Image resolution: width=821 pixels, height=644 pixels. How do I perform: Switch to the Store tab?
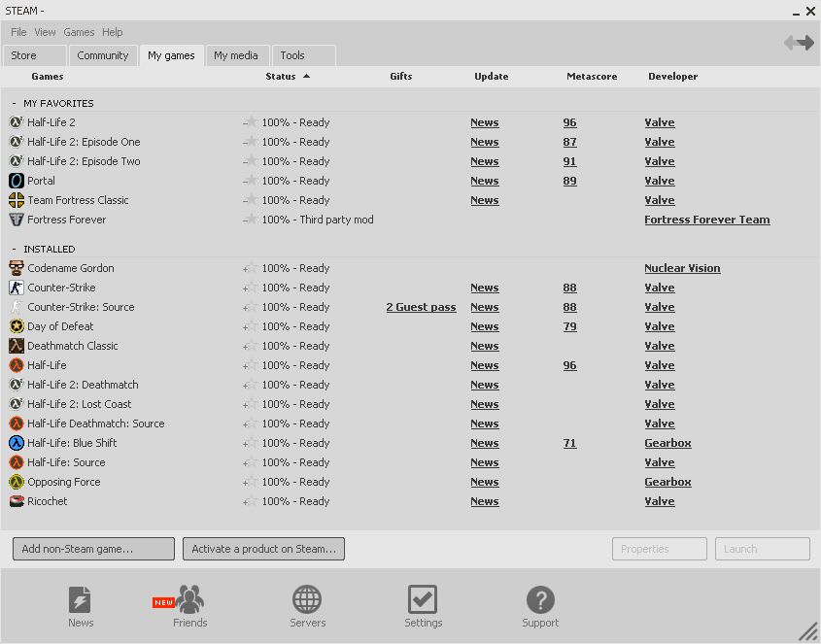[35, 55]
